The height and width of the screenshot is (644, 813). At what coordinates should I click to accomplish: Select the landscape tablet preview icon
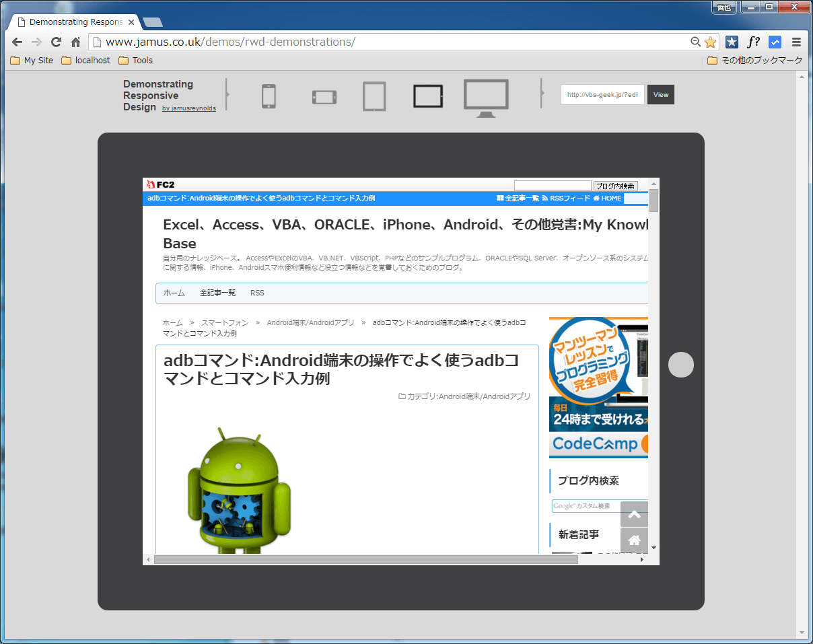click(x=428, y=96)
